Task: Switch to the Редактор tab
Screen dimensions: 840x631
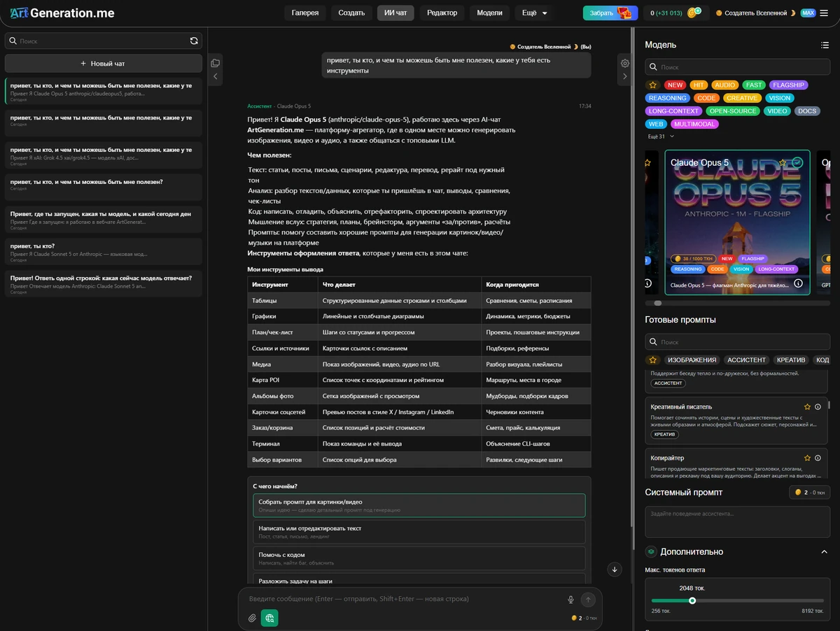Action: (442, 13)
